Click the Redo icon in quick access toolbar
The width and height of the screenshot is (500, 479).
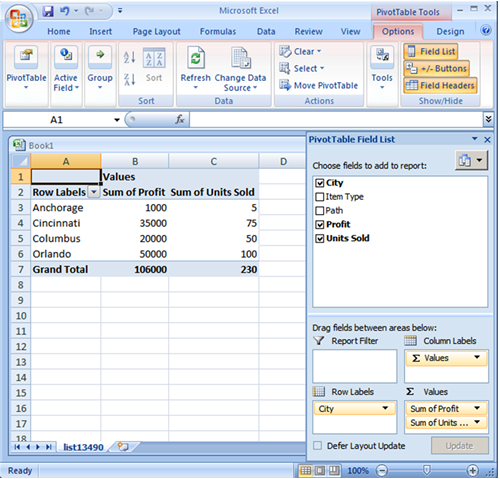(89, 11)
